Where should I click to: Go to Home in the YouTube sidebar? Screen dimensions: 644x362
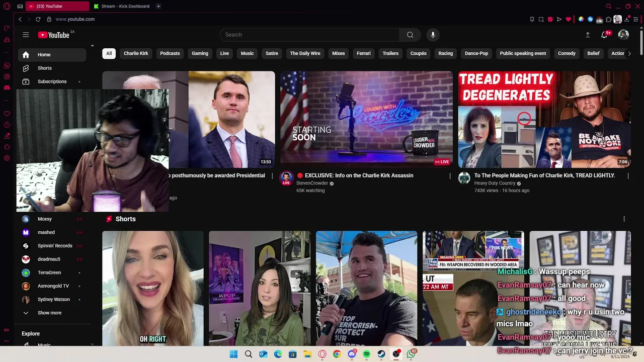(x=52, y=55)
